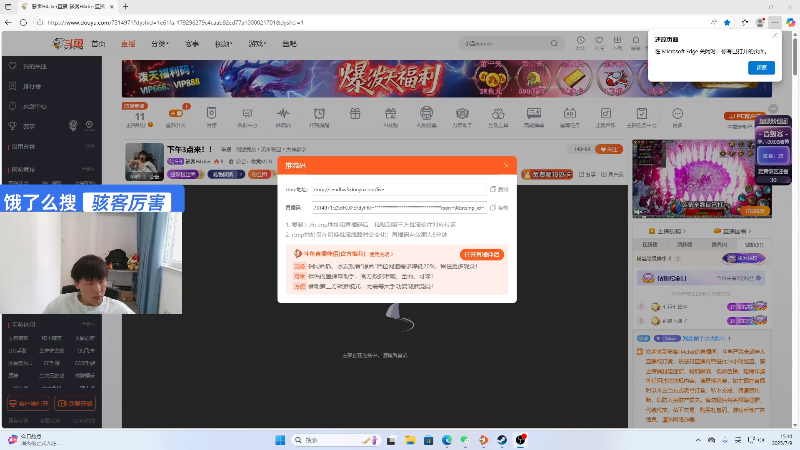Open the three-dots more icon in streamer toolbar
Image resolution: width=800 pixels, height=450 pixels.
click(x=677, y=113)
